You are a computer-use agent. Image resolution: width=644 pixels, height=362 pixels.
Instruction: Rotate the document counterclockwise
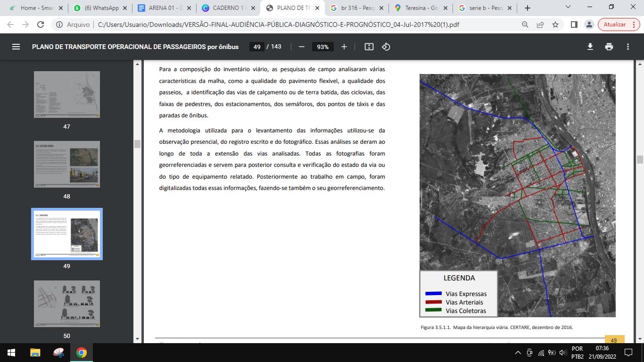pyautogui.click(x=386, y=47)
